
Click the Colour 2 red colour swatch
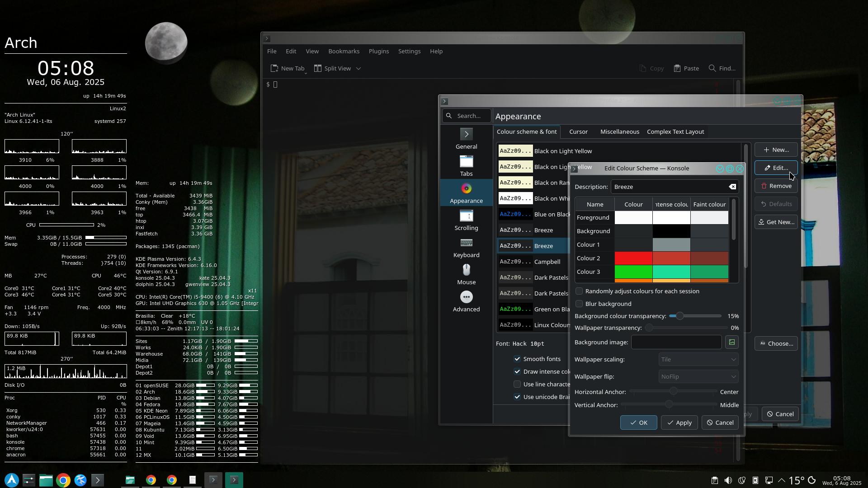point(633,258)
